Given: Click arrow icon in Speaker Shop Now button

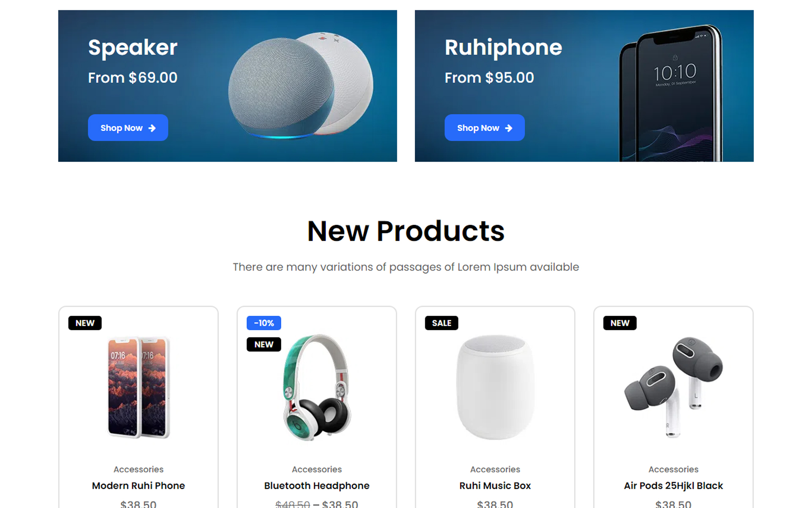Looking at the screenshot, I should (152, 128).
